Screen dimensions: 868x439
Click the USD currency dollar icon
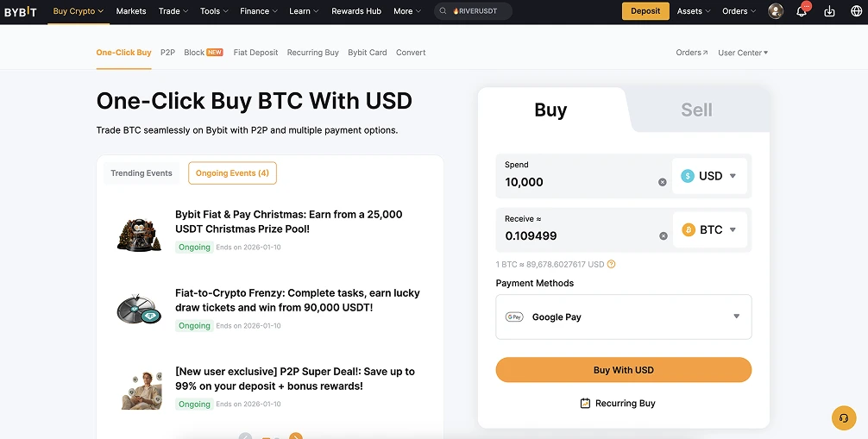pos(688,176)
